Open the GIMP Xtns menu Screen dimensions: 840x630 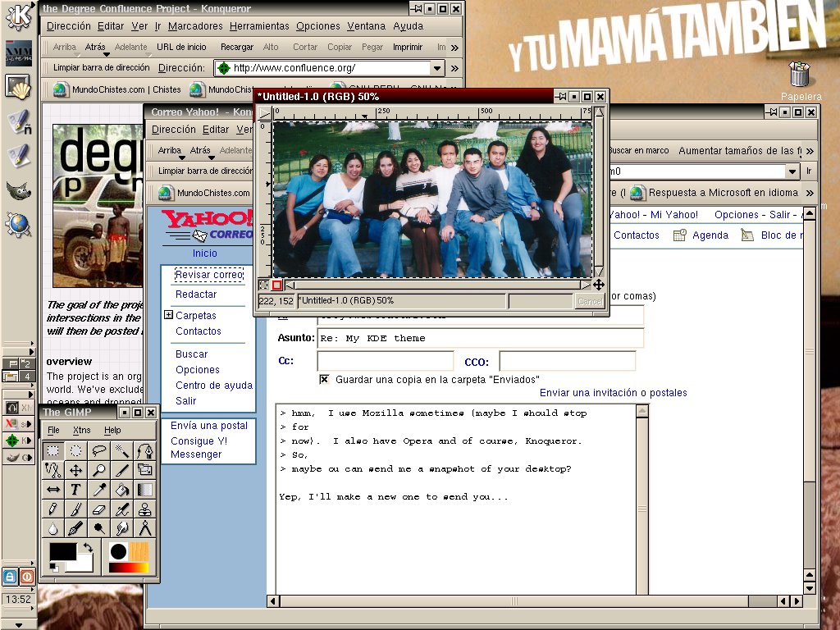pos(82,430)
